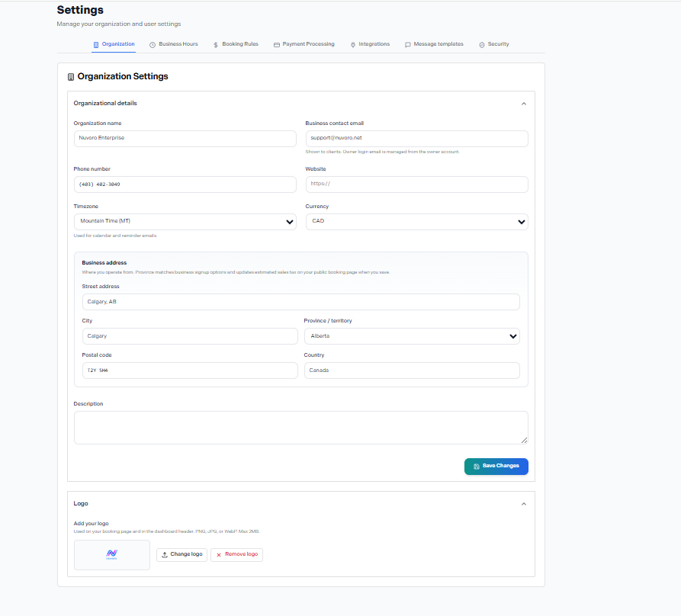Viewport: 681px width, 616px height.
Task: Click the "Organizational details" section title
Action: pos(105,104)
